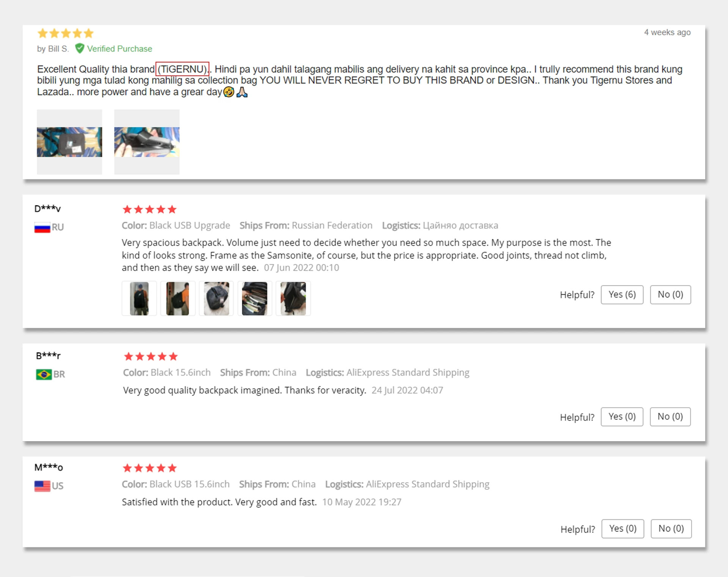This screenshot has height=577, width=728.
Task: Open last backpack photo in D***v review
Action: click(x=293, y=298)
